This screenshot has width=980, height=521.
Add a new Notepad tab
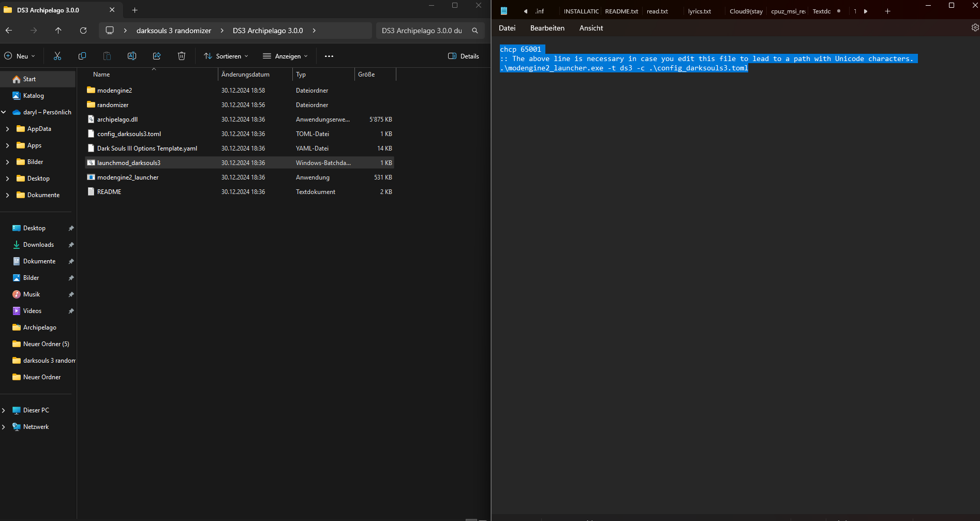pyautogui.click(x=887, y=11)
